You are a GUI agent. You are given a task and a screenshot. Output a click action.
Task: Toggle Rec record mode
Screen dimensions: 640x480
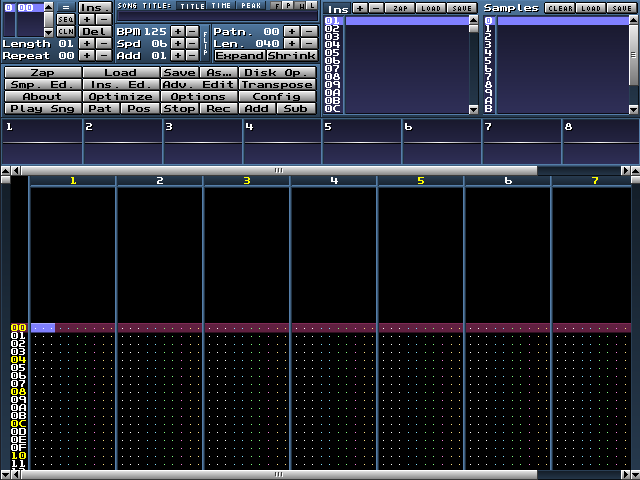[x=218, y=108]
